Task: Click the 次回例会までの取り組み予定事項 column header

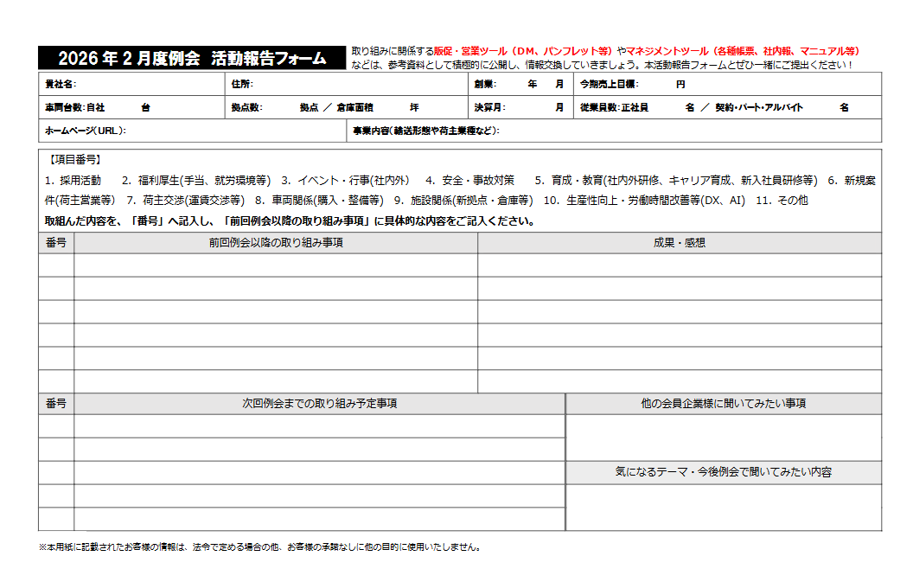Action: pos(319,404)
